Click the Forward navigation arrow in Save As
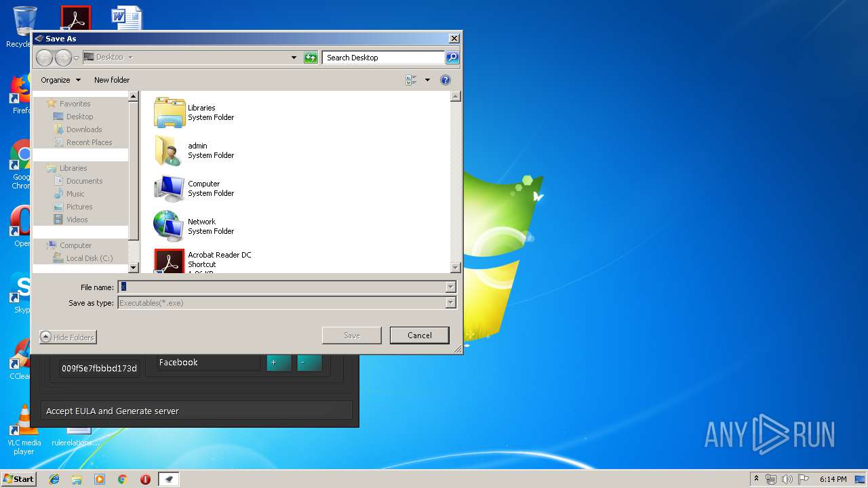The width and height of the screenshot is (868, 488). [62, 58]
